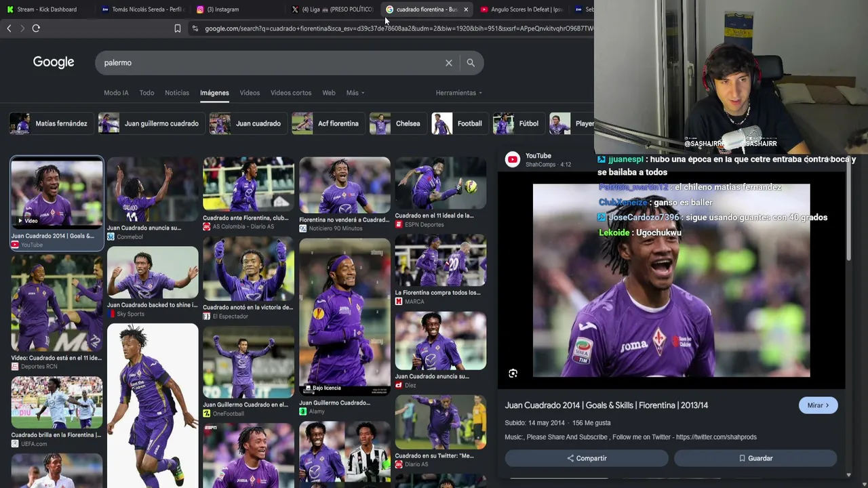The height and width of the screenshot is (488, 868).
Task: Open the Videos cortos results tab
Action: click(x=291, y=93)
